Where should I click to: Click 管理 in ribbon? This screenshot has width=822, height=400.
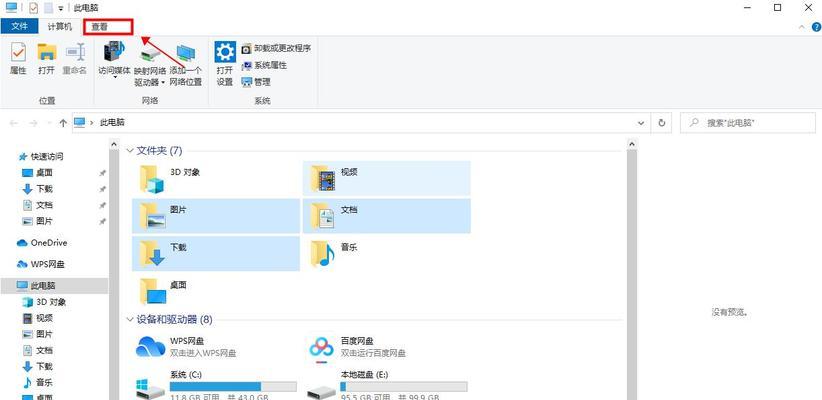pos(256,82)
